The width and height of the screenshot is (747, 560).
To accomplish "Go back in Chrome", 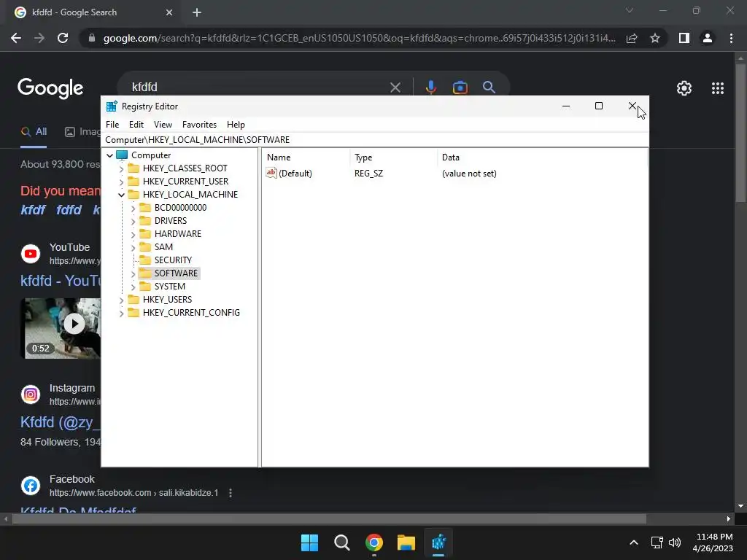I will [x=16, y=38].
